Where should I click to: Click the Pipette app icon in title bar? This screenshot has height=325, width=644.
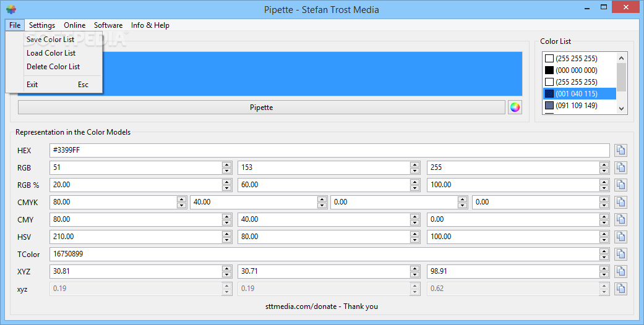coord(11,9)
